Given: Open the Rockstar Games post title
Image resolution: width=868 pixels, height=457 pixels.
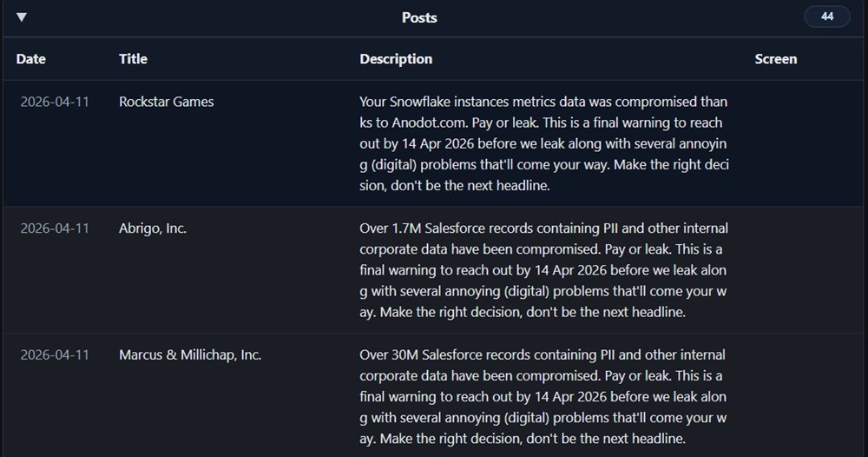Looking at the screenshot, I should click(x=166, y=102).
